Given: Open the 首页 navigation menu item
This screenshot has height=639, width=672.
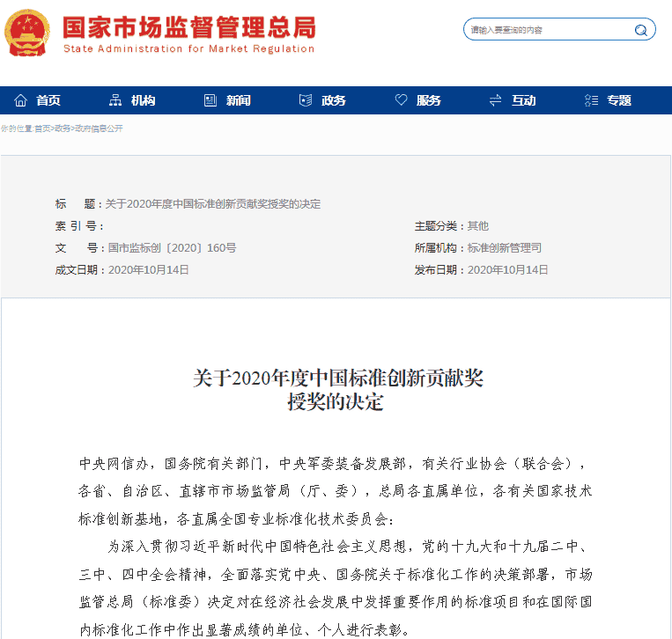Looking at the screenshot, I should (48, 100).
